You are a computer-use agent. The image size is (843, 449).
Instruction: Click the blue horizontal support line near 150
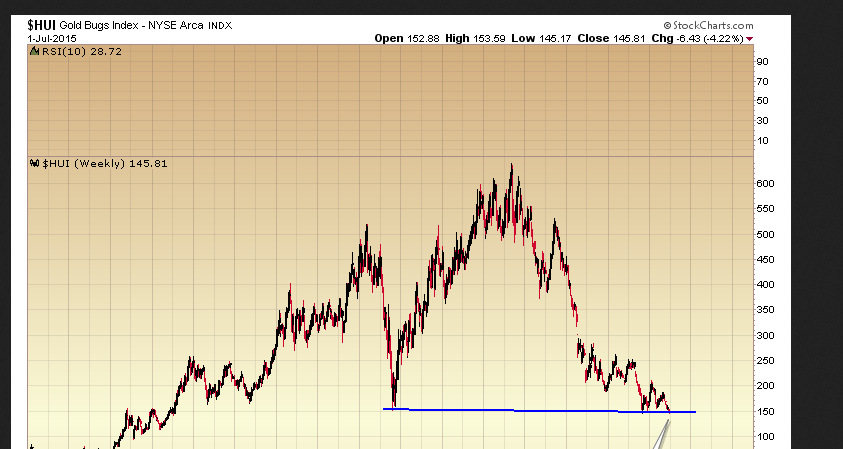(x=539, y=410)
